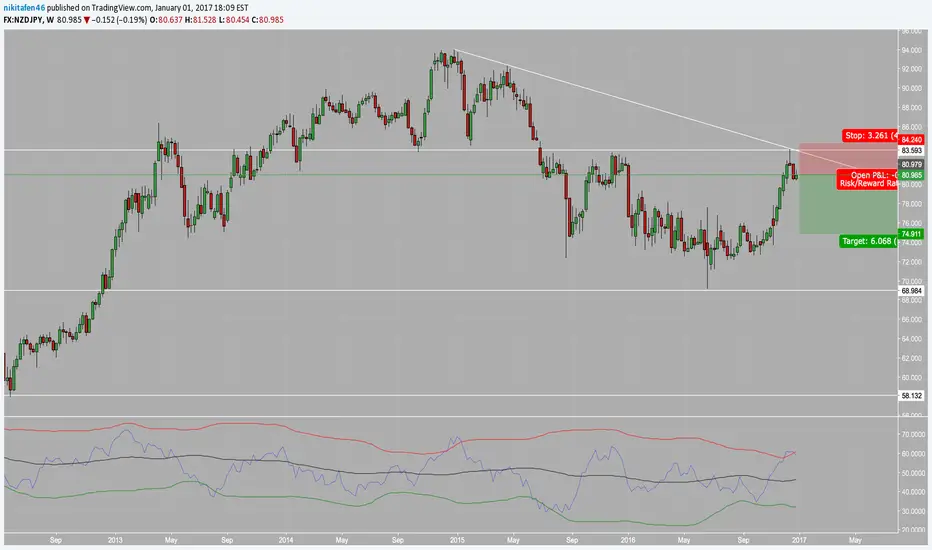The height and width of the screenshot is (550, 932).
Task: Click the 76.000 price scale label
Action: [x=911, y=224]
